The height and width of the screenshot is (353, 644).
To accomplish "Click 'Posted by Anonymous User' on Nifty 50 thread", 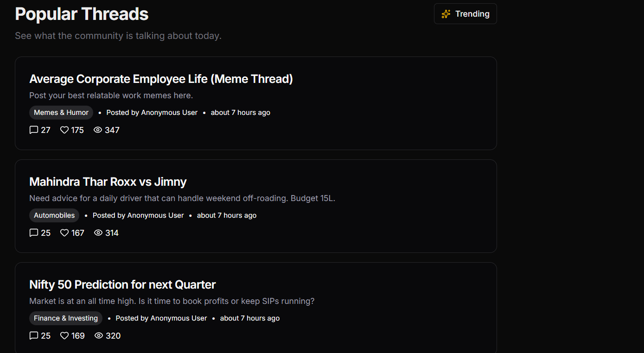I will point(161,318).
